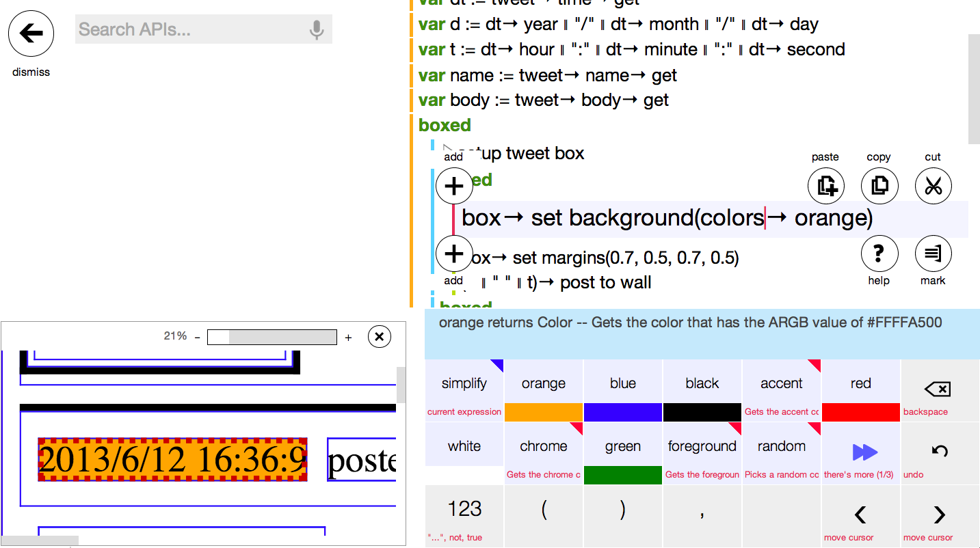Image resolution: width=980 pixels, height=548 pixels.
Task: Move cursor right with the right chevron
Action: pos(940,515)
